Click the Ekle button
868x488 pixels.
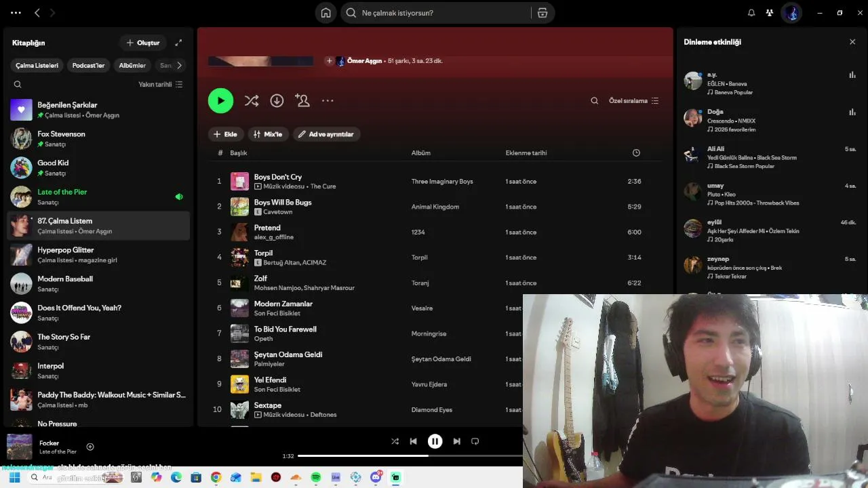[226, 134]
